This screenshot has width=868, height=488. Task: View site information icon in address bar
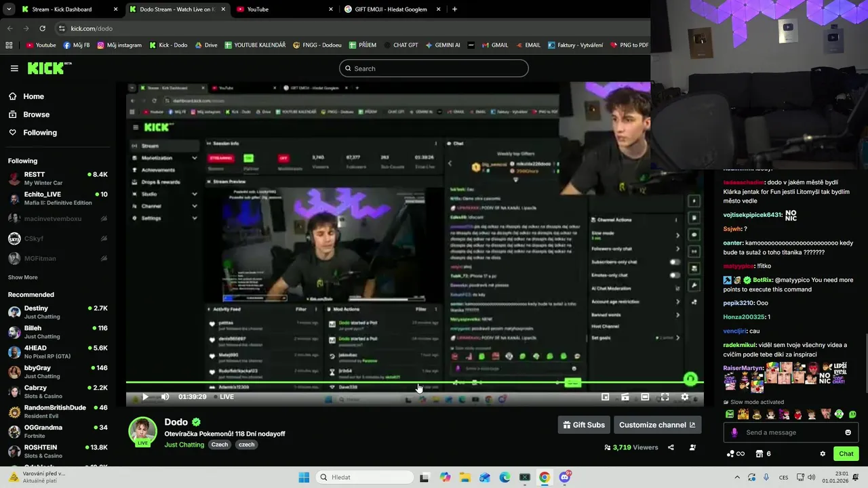(x=62, y=28)
